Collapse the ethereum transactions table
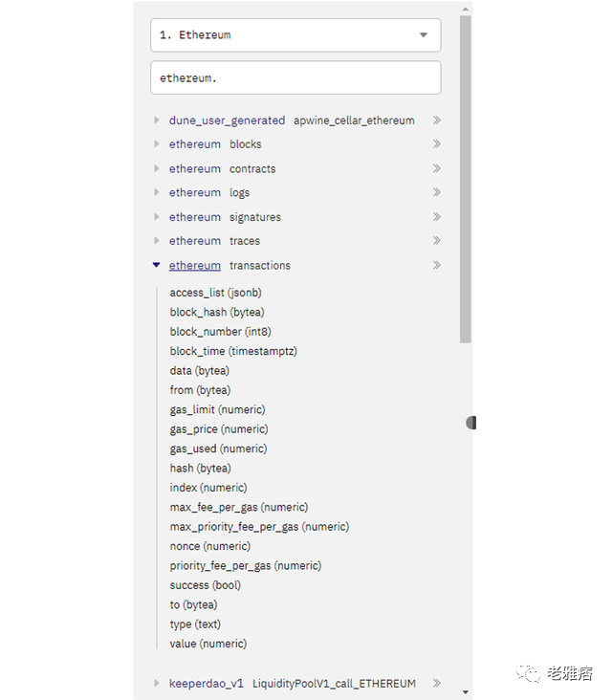This screenshot has height=700, width=612. pyautogui.click(x=156, y=265)
